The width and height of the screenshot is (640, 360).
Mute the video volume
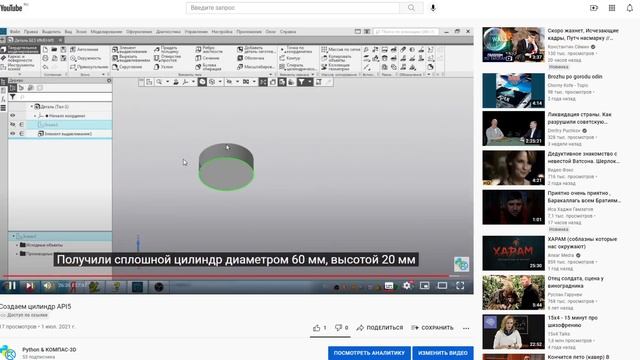pos(48,286)
